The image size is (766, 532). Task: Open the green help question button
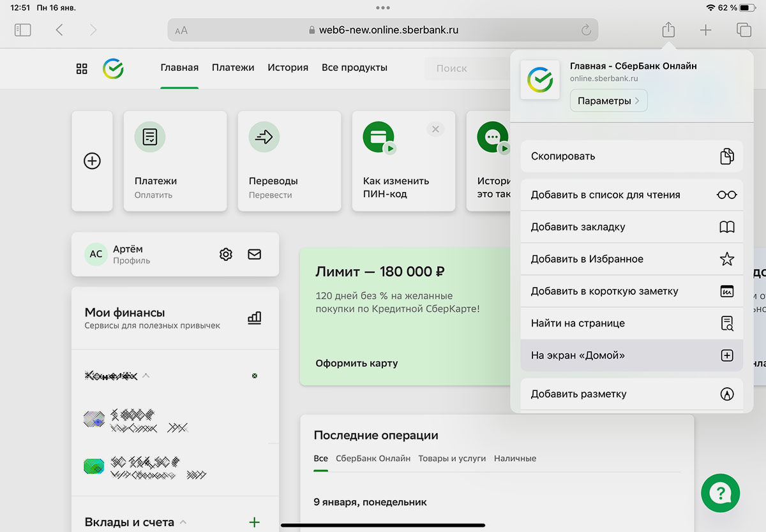[720, 493]
